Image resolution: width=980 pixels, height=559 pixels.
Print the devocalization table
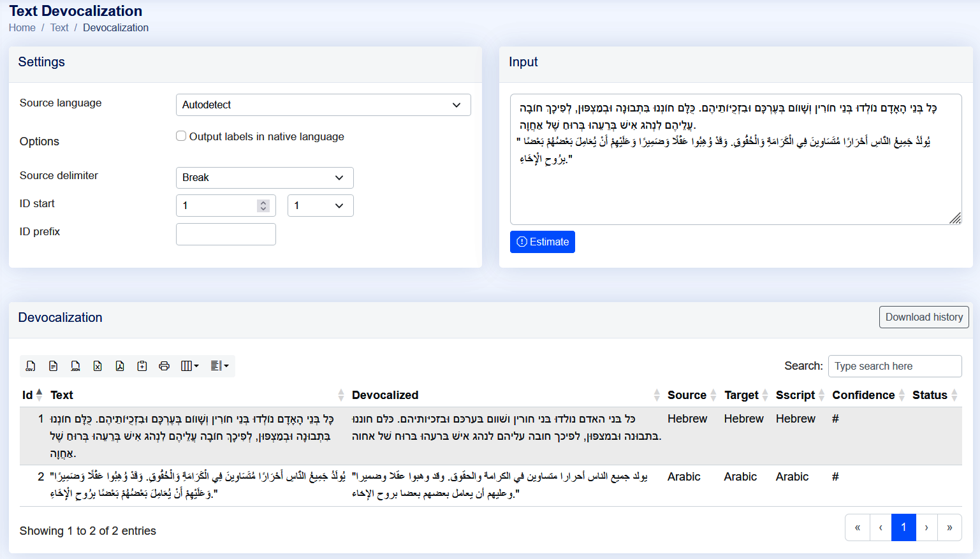(165, 366)
